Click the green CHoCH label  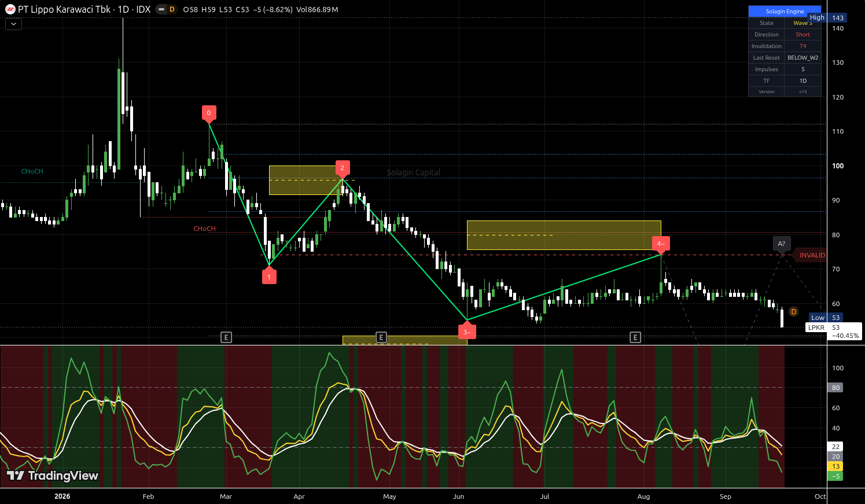[x=32, y=171]
